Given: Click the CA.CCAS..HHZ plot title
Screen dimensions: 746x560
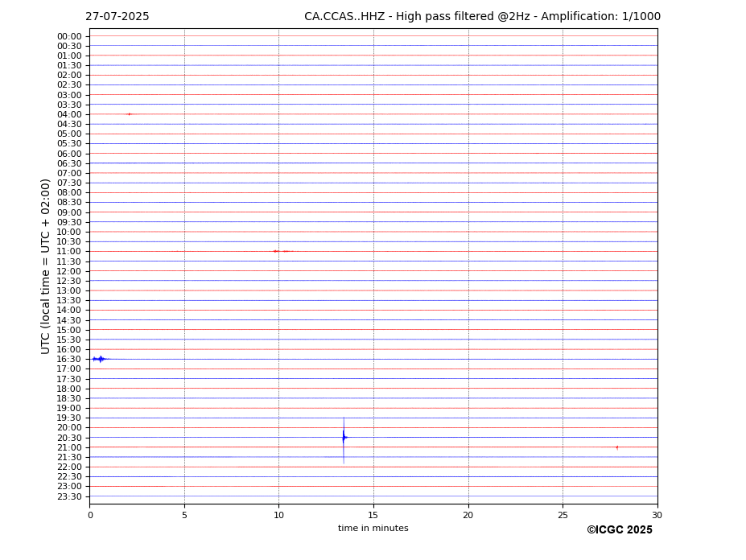Looking at the screenshot, I should [x=482, y=17].
